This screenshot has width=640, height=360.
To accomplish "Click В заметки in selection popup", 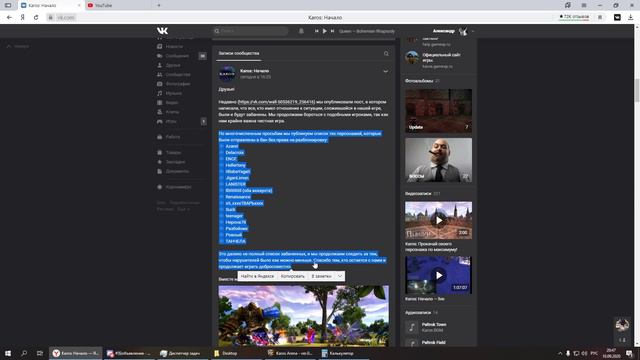I will (x=322, y=276).
